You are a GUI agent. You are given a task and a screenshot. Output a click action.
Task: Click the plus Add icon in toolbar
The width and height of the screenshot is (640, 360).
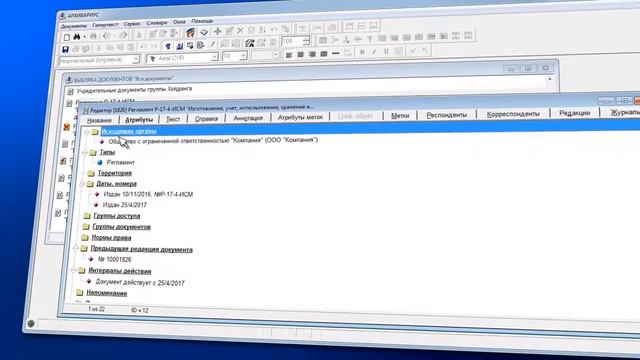coord(218,31)
